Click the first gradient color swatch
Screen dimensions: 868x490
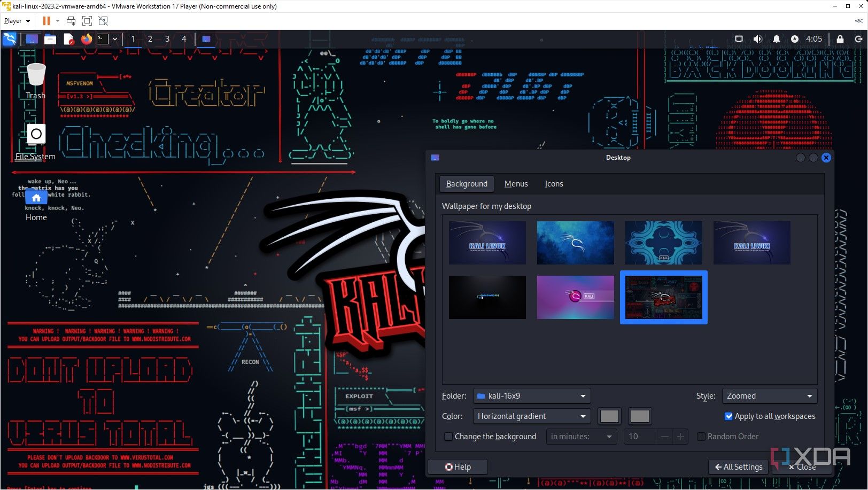click(609, 416)
